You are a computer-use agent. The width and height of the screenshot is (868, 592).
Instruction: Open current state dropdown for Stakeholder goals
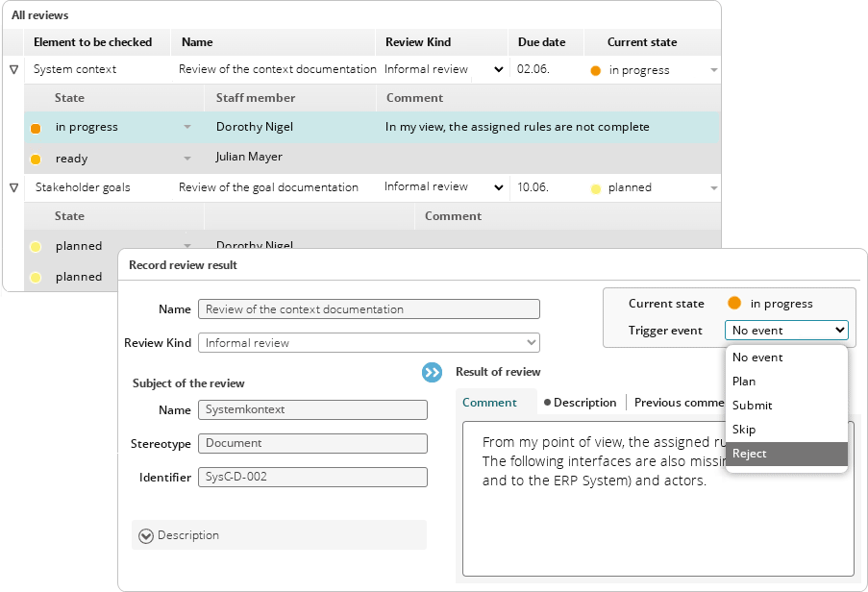click(x=713, y=188)
